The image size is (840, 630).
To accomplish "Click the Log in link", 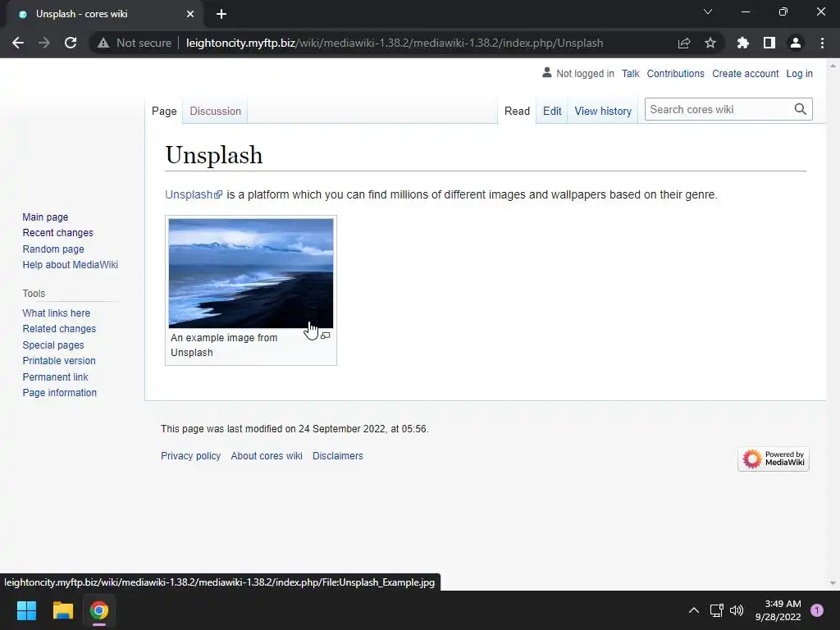I will (799, 73).
